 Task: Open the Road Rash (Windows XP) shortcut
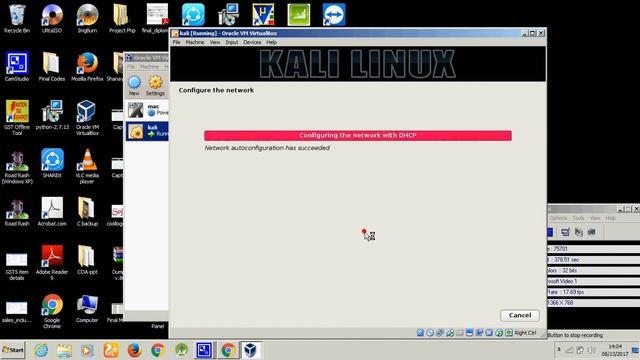(17, 166)
